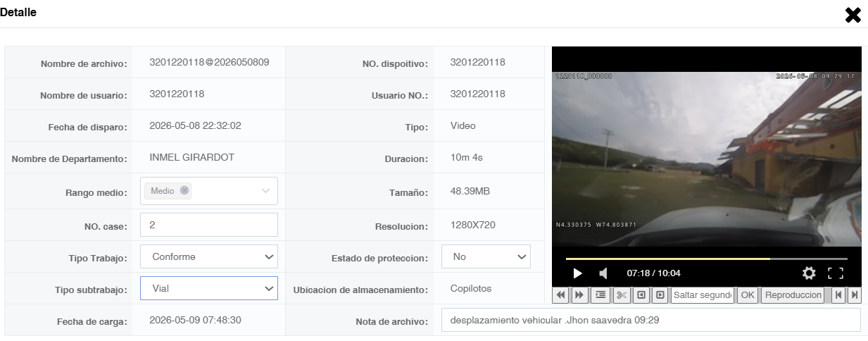Click the Fecha de carga value 2026-05-09 07:48:30

pyautogui.click(x=195, y=320)
